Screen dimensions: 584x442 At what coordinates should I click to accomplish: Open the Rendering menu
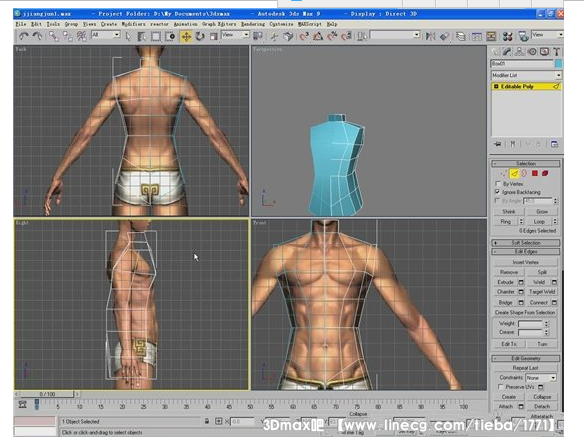pyautogui.click(x=253, y=24)
